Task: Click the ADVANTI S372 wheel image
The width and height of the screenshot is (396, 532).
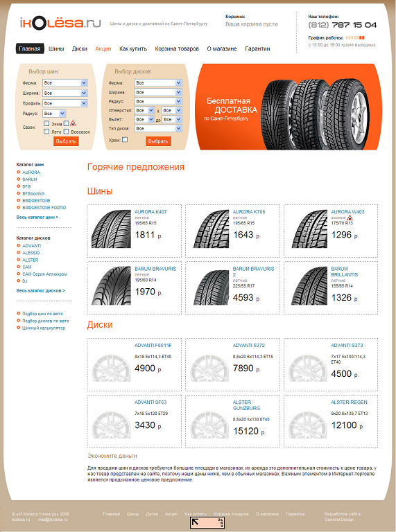Action: [209, 368]
